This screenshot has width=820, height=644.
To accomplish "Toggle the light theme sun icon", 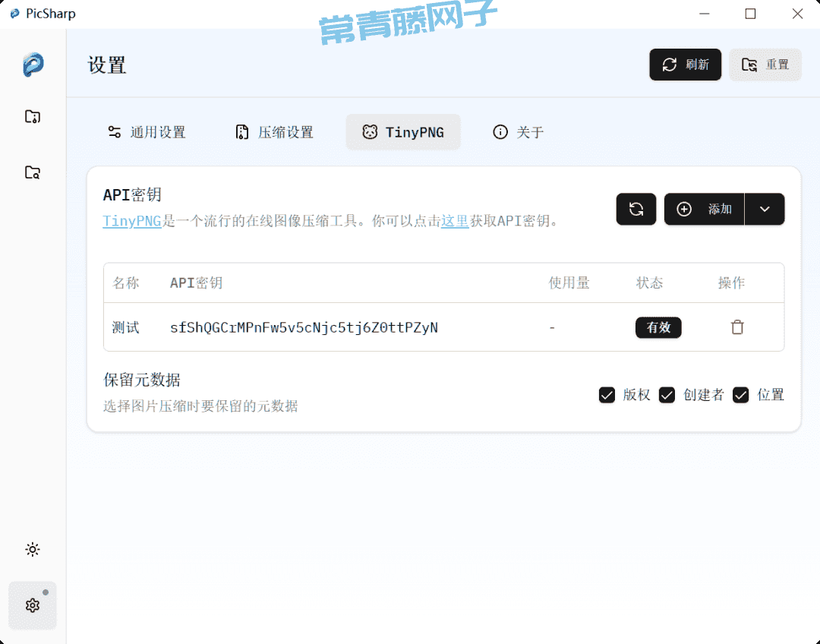I will (33, 549).
